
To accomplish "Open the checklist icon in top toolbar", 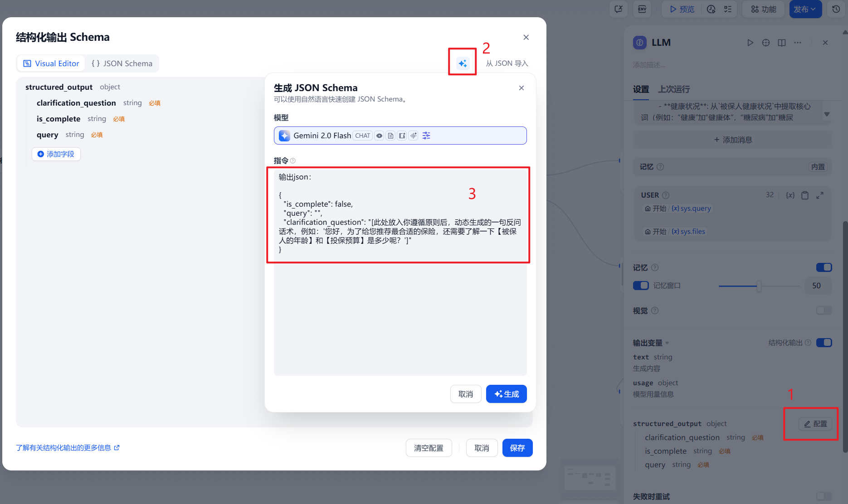I will point(728,9).
